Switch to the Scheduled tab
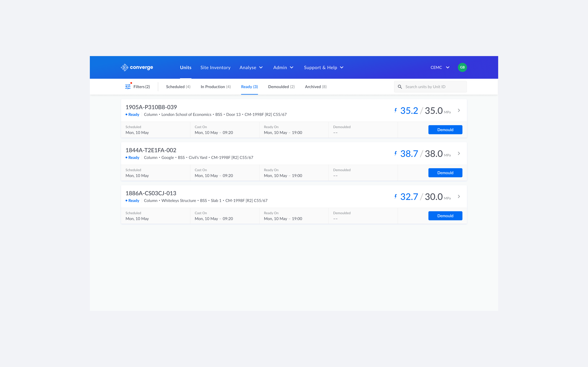Image resolution: width=588 pixels, height=367 pixels. coord(178,87)
